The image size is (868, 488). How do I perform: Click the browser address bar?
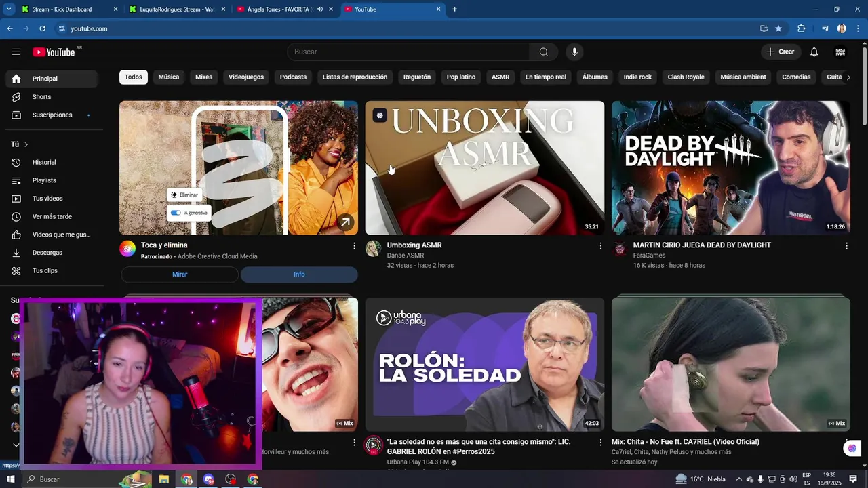(407, 28)
